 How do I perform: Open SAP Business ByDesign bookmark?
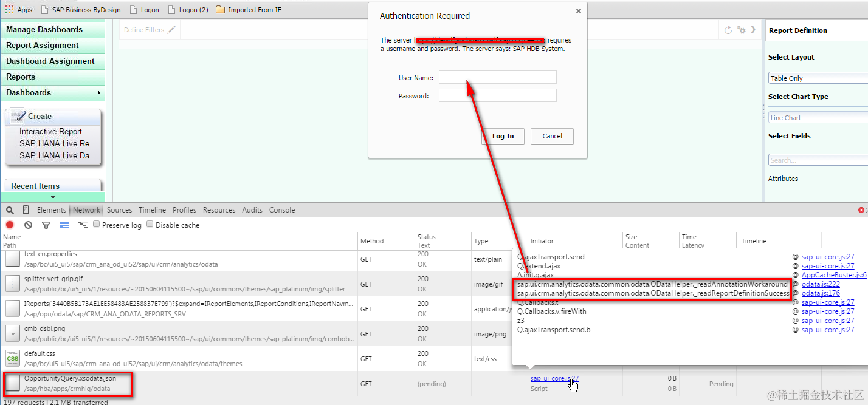coord(81,10)
